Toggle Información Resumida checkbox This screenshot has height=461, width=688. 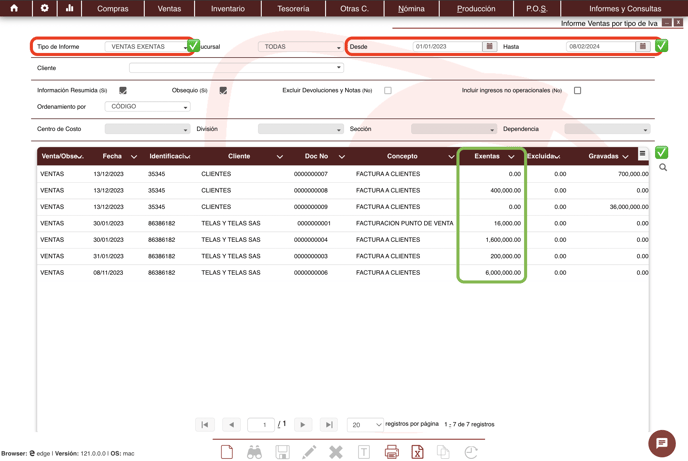coord(123,90)
